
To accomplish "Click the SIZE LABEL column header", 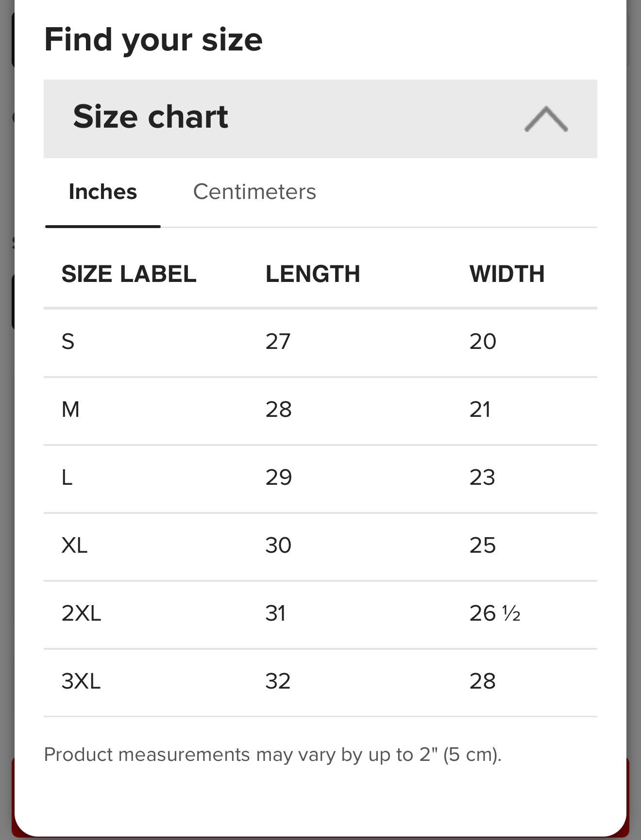I will (x=129, y=274).
